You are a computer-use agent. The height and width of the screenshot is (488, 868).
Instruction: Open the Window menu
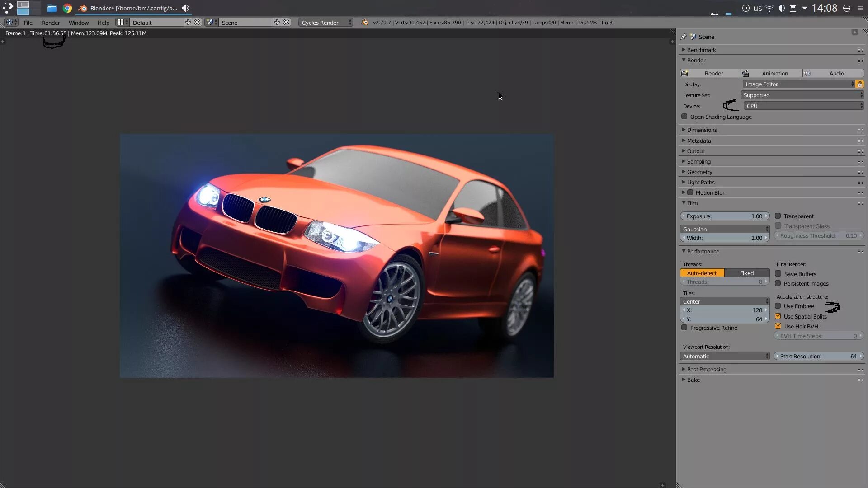[x=79, y=23]
